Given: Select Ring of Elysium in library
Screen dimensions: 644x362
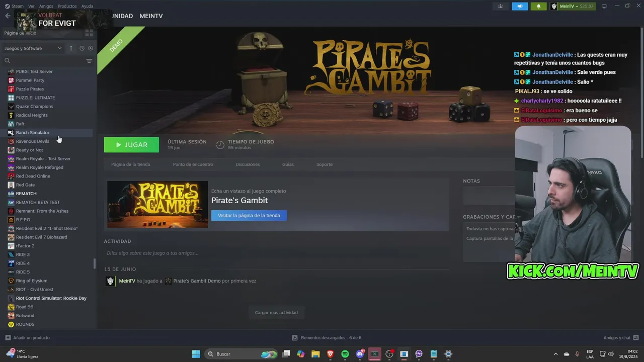Looking at the screenshot, I should point(32,281).
